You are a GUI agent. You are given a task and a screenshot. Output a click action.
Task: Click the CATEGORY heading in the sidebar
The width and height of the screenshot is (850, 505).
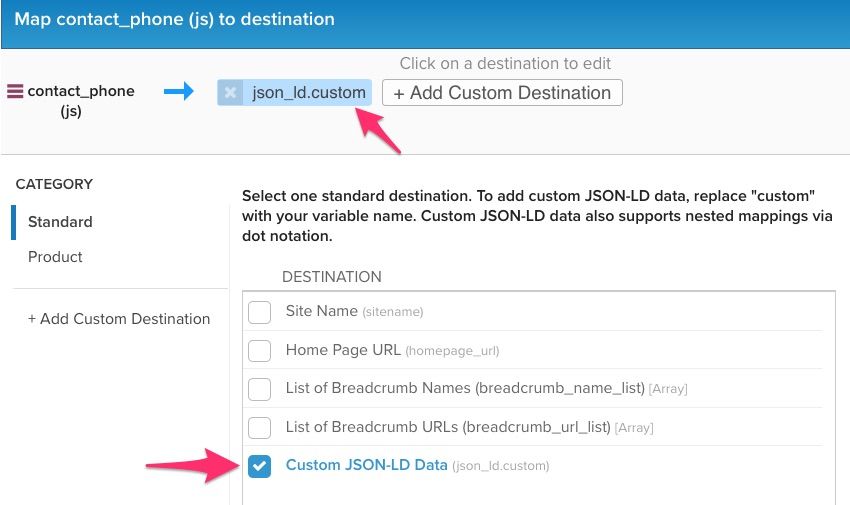coord(54,184)
